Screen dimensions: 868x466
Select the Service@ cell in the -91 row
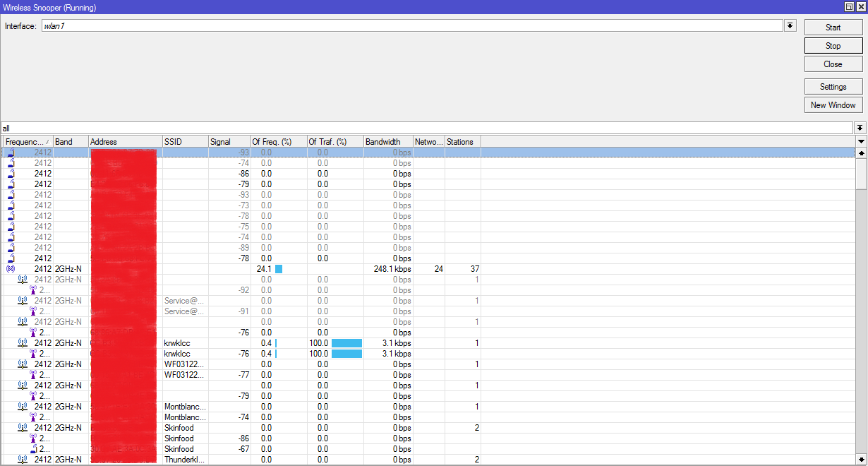click(185, 311)
